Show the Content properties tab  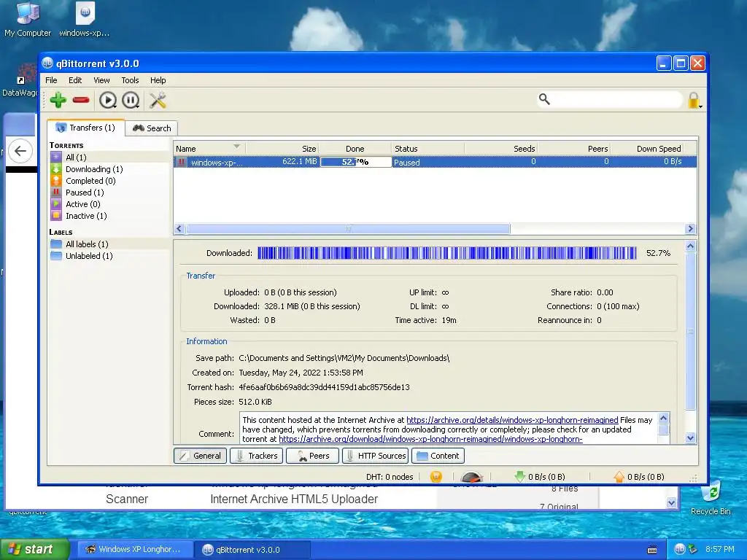438,456
